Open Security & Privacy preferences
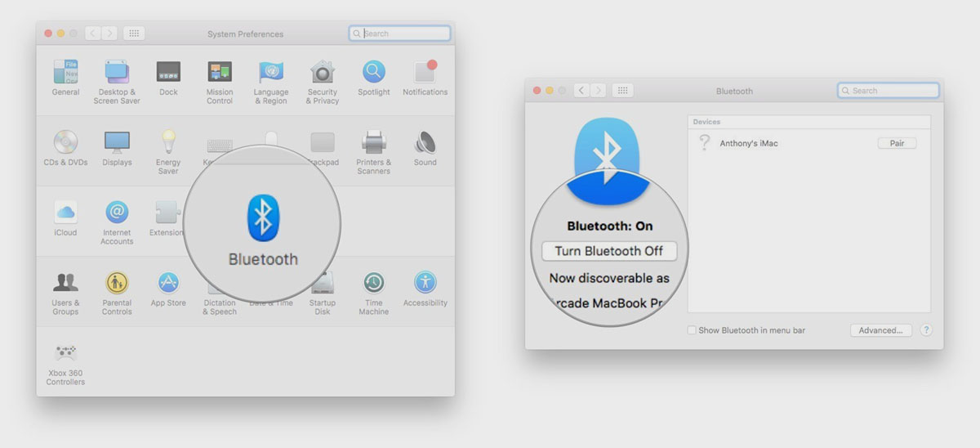The height and width of the screenshot is (448, 980). (x=323, y=82)
